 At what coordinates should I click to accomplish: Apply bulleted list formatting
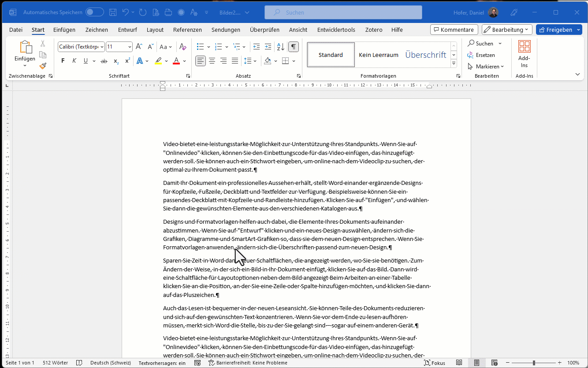201,47
